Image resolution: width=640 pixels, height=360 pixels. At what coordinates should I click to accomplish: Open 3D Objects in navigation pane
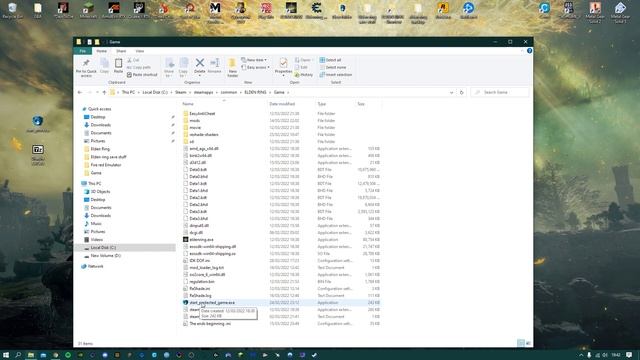(x=100, y=192)
